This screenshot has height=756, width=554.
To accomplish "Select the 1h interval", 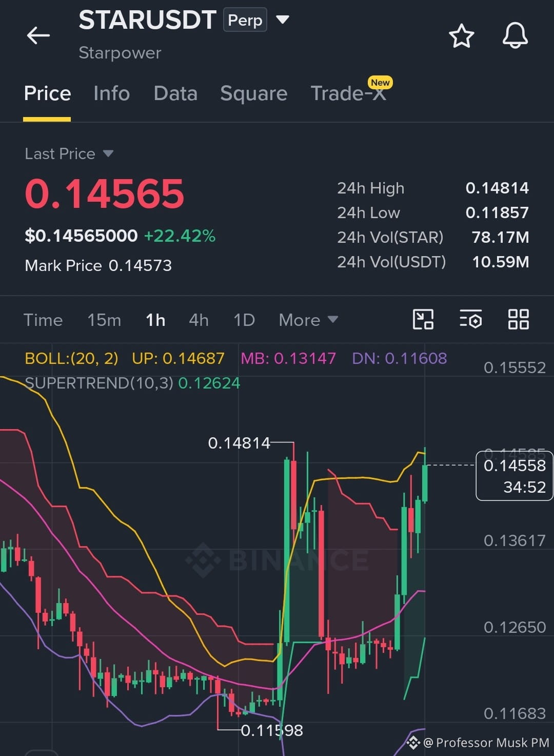I will tap(155, 320).
